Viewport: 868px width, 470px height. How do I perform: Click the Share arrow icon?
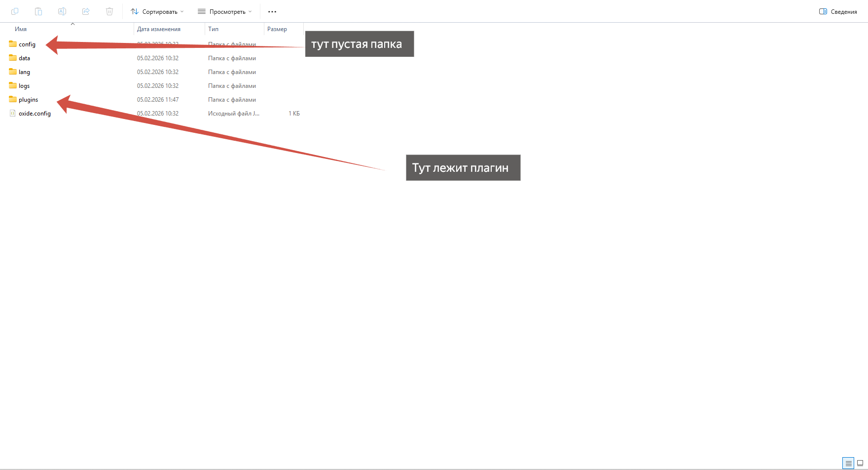point(86,11)
